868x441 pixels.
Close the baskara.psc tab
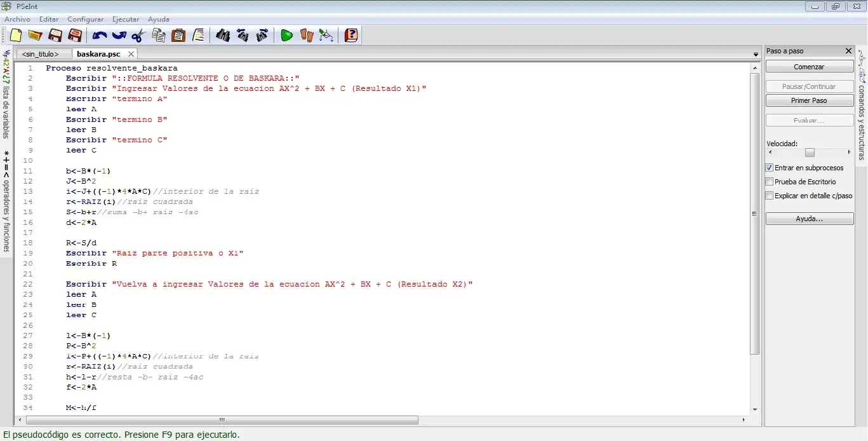[131, 54]
